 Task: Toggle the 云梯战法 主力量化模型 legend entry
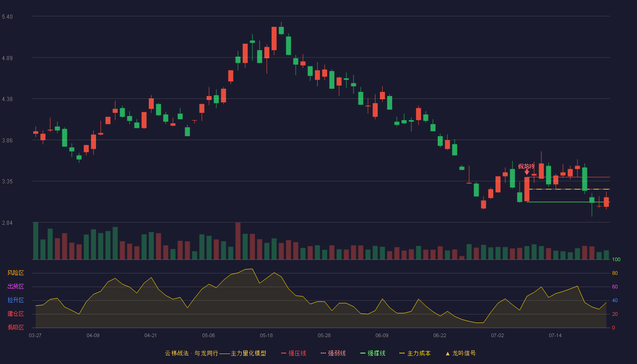[x=215, y=353]
